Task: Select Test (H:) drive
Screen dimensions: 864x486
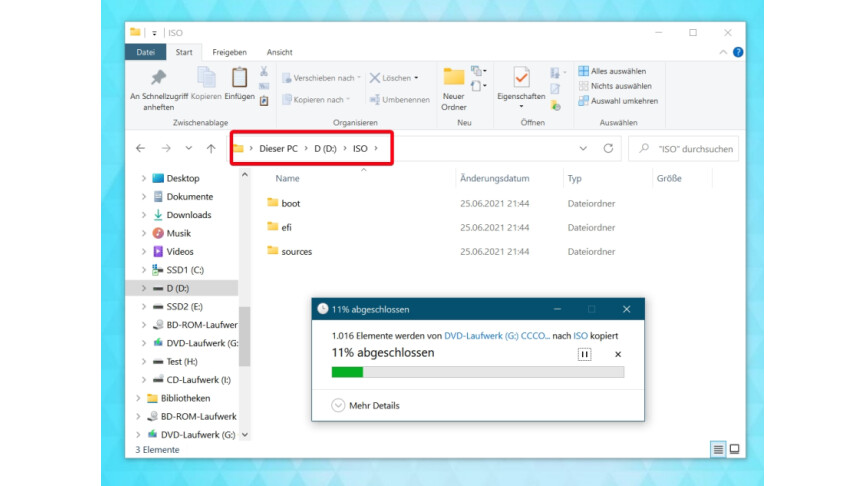Action: tap(182, 361)
